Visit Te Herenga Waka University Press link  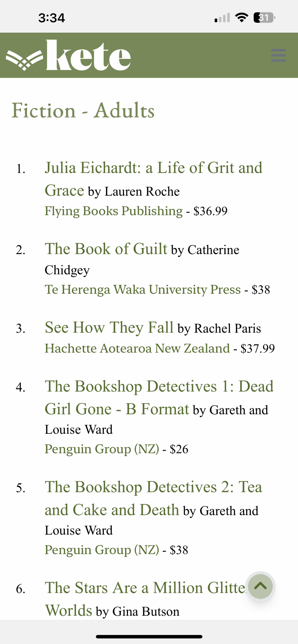point(143,289)
